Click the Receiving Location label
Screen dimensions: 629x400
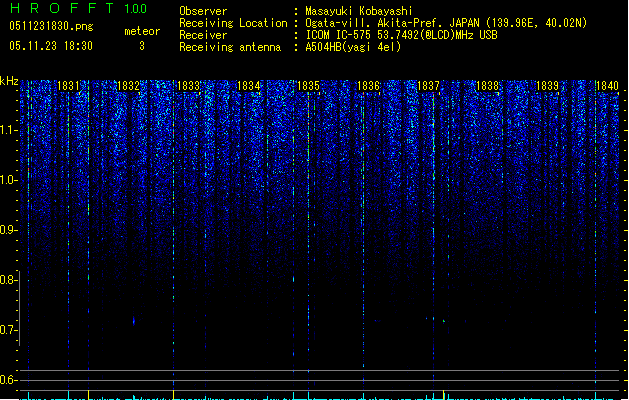233,23
